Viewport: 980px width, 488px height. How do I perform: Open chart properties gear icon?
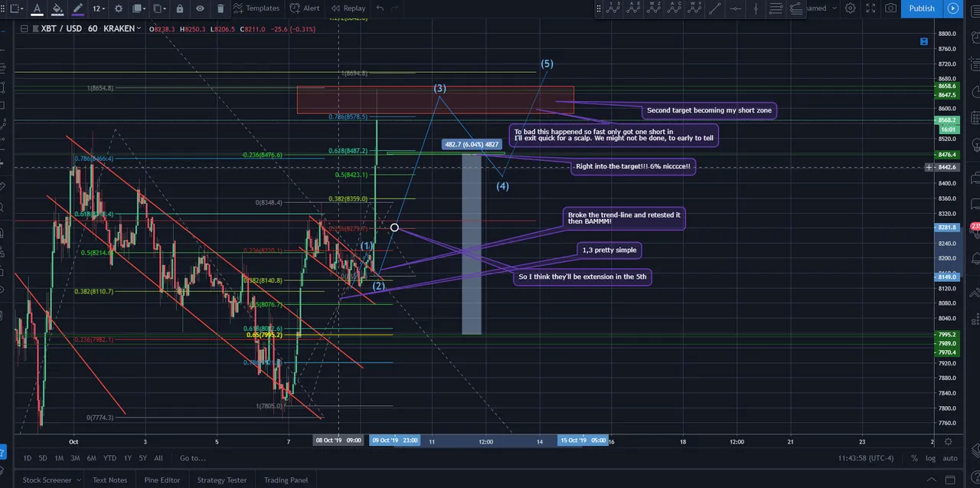click(x=851, y=8)
